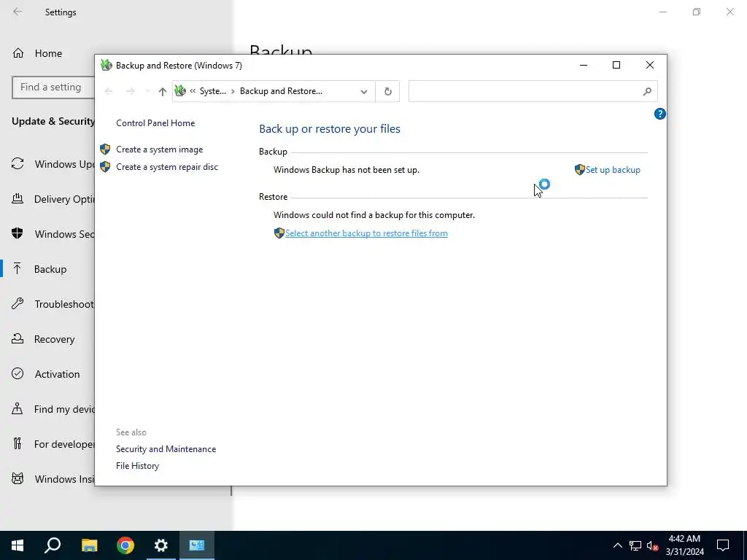Click the Control Panel taskbar button
Screen dimensions: 747x560
(197, 545)
